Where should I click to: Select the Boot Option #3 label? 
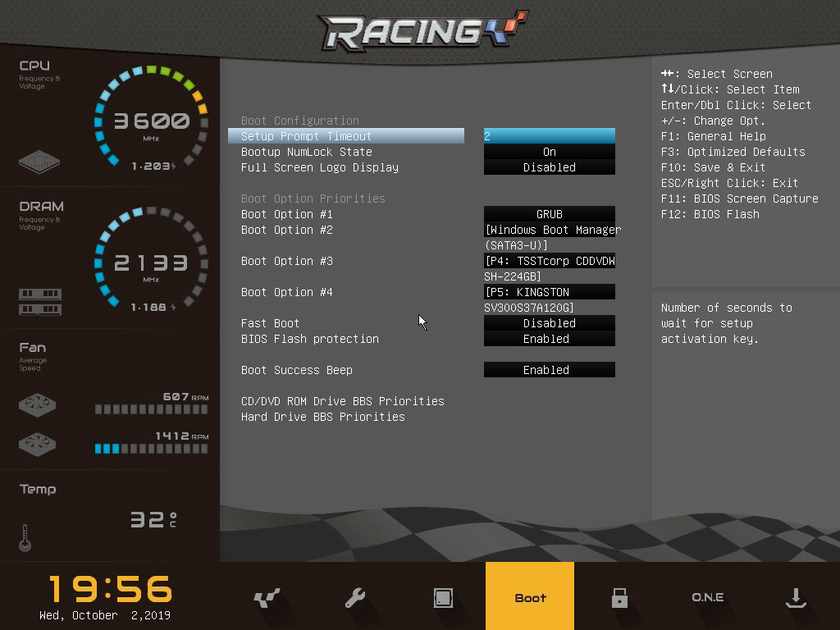[287, 261]
